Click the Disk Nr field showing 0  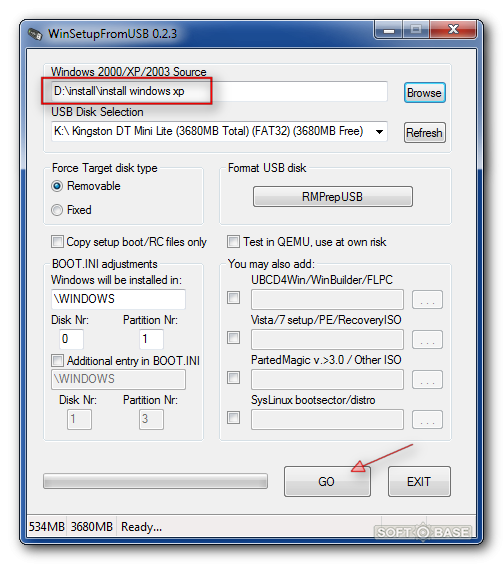71,339
